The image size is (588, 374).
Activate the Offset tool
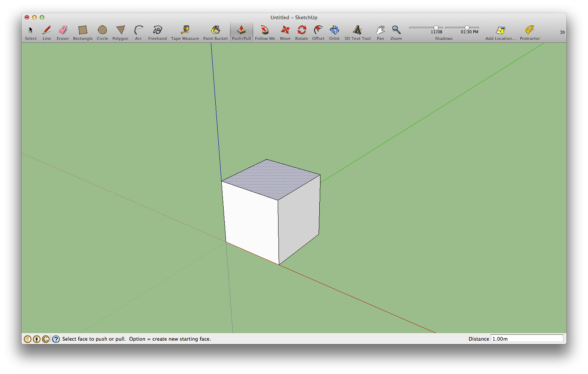[318, 30]
